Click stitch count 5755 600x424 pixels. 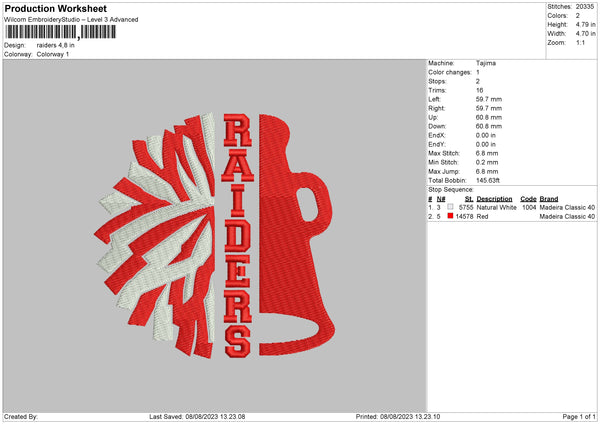[x=466, y=207]
